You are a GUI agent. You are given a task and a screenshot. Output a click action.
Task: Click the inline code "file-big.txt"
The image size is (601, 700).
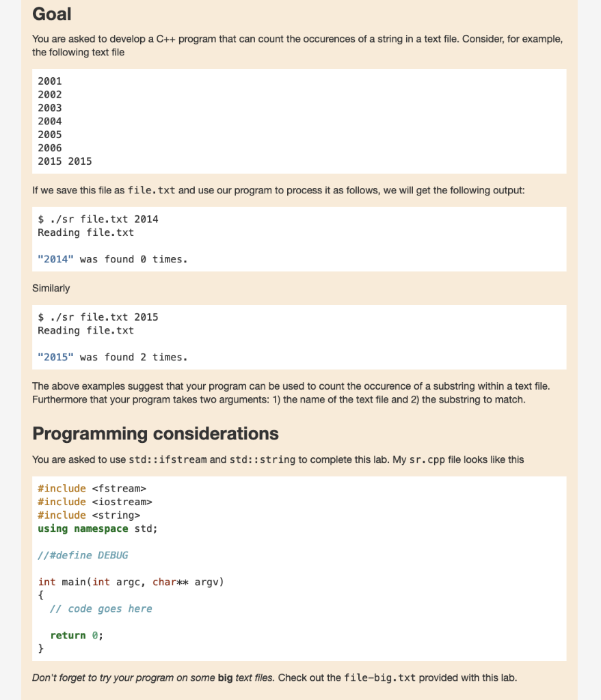(379, 678)
